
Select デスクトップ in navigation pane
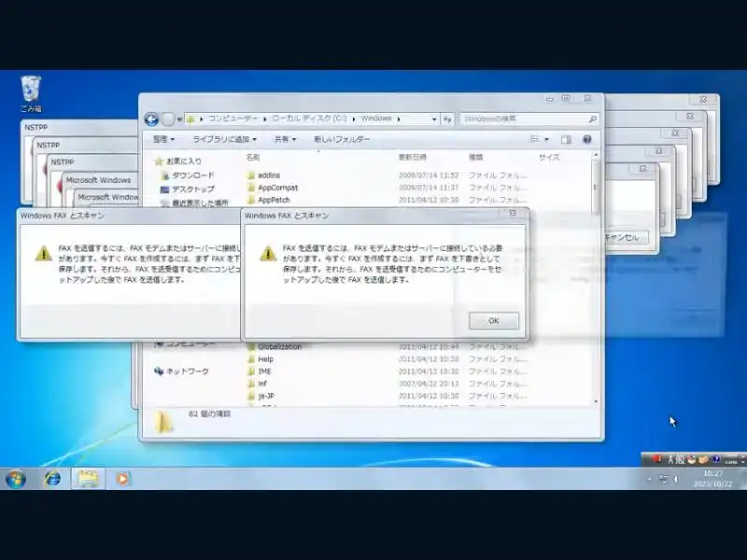pyautogui.click(x=189, y=189)
